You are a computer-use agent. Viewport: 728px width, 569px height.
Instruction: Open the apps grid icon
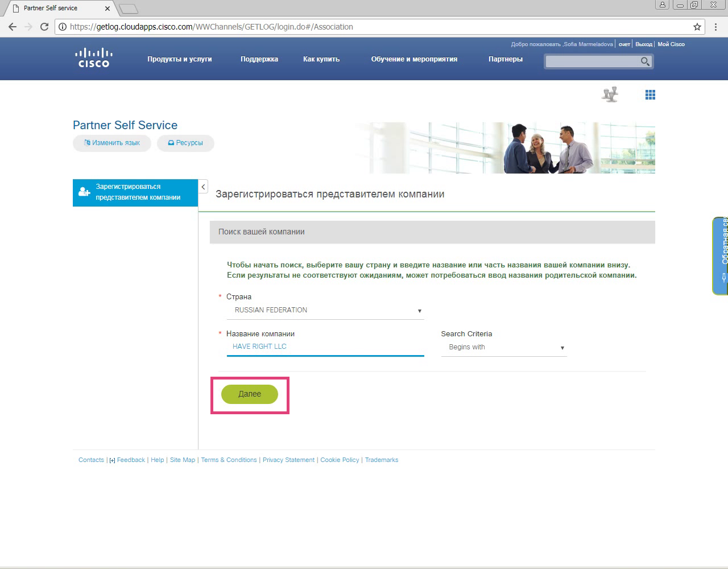651,95
